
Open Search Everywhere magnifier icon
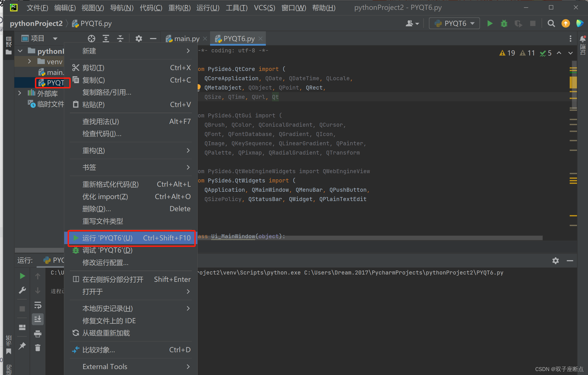tap(551, 23)
